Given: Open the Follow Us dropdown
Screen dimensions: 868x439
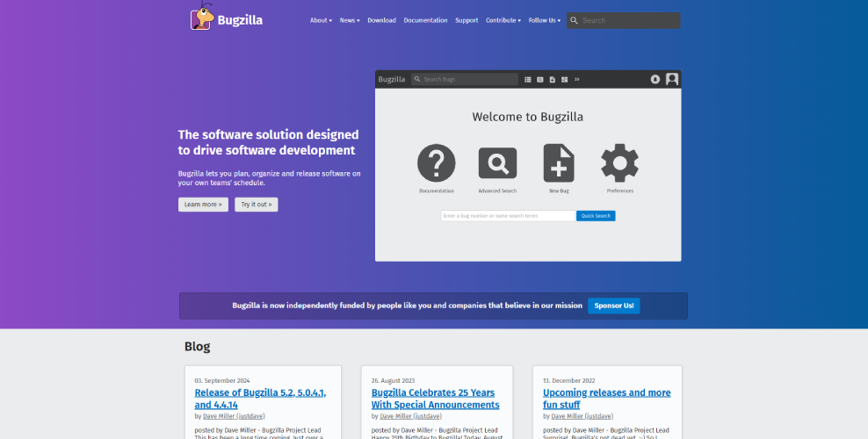Looking at the screenshot, I should point(544,20).
